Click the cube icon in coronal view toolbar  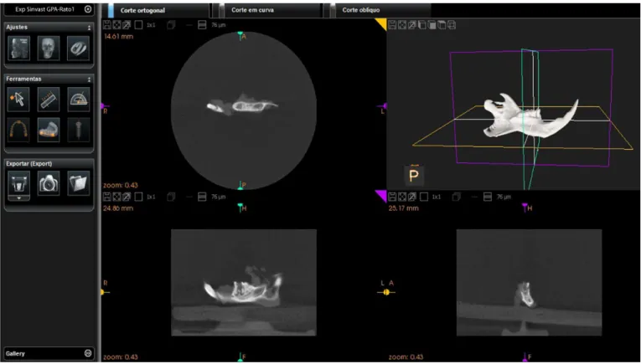pos(171,197)
